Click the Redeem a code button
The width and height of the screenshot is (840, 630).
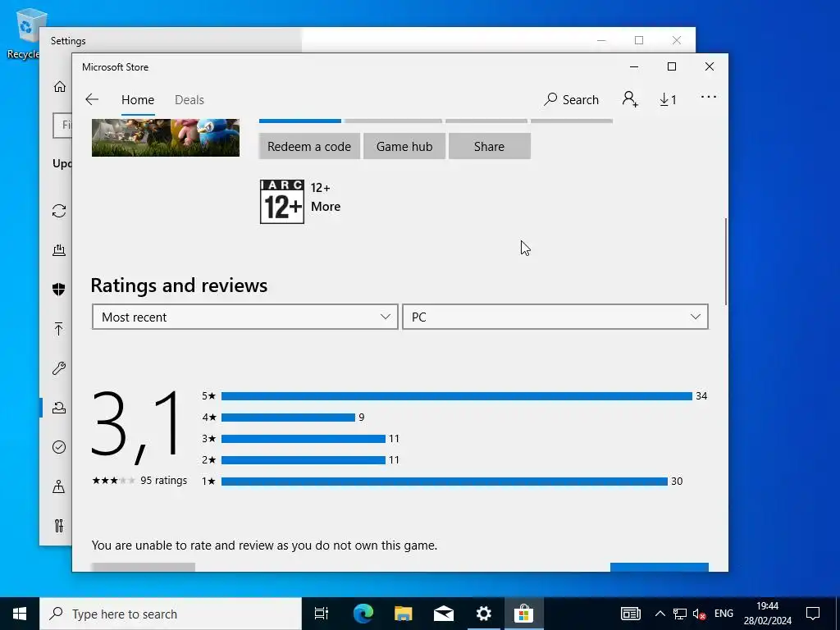pos(309,146)
